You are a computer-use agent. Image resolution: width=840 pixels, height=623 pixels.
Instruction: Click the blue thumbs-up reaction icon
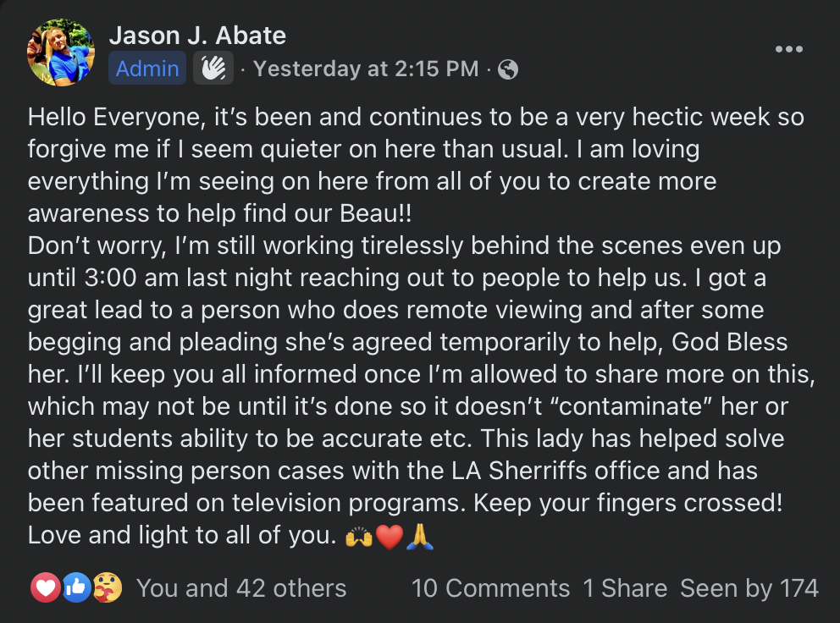76,587
